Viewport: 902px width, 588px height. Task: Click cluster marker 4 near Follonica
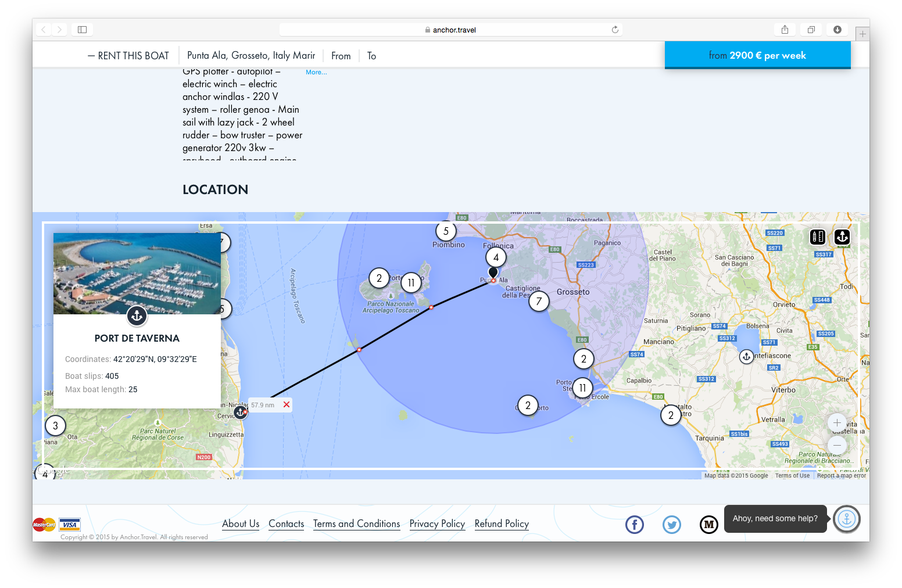point(496,257)
